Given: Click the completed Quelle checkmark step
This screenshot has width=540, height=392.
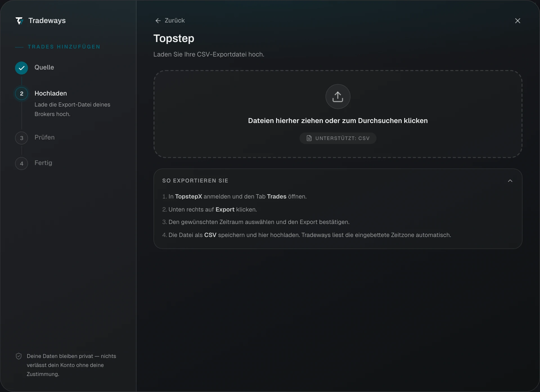Looking at the screenshot, I should [x=22, y=68].
